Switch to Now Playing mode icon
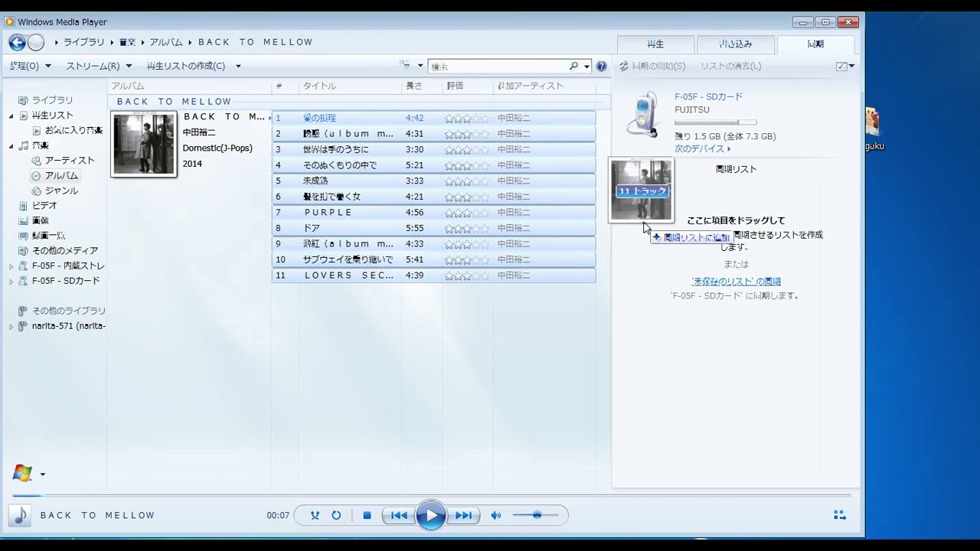Viewport: 980px width, 551px height. 839,516
